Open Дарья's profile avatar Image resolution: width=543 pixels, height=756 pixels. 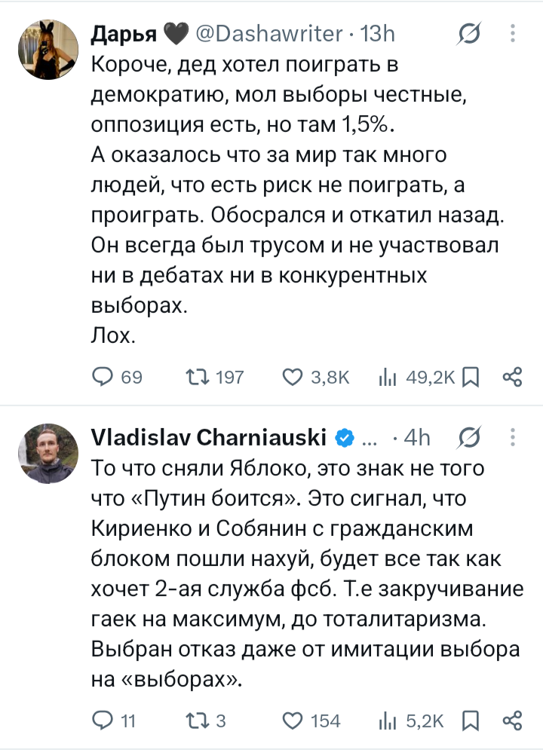coord(48,50)
